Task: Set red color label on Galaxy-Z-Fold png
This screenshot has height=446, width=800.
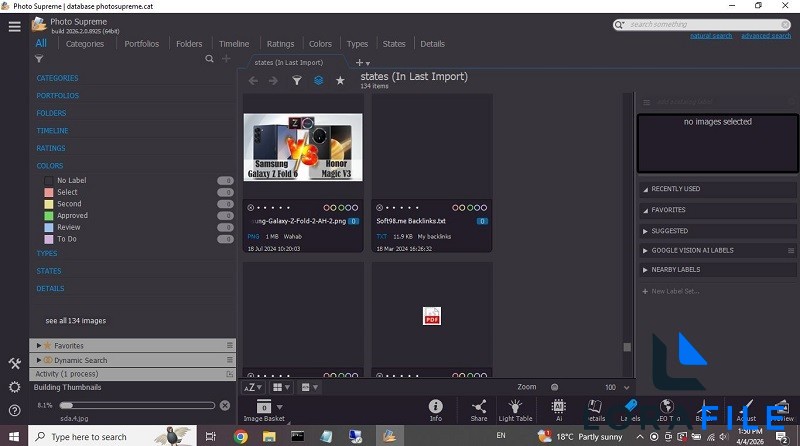Action: [x=327, y=208]
